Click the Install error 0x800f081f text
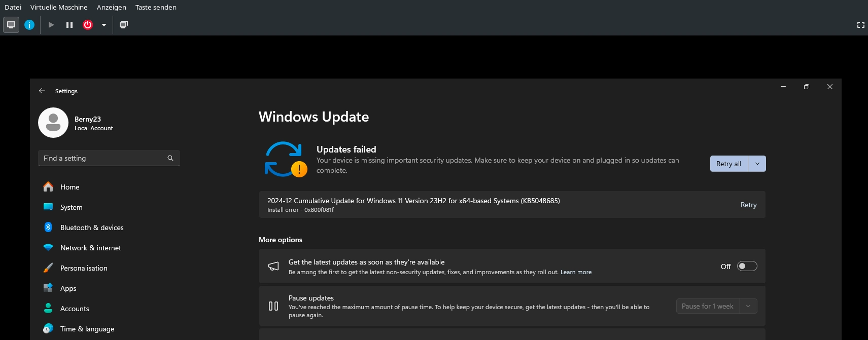This screenshot has width=868, height=340. (x=300, y=210)
